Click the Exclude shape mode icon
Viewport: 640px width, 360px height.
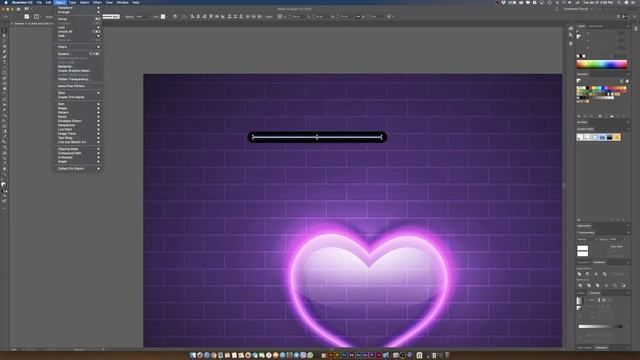(604, 274)
